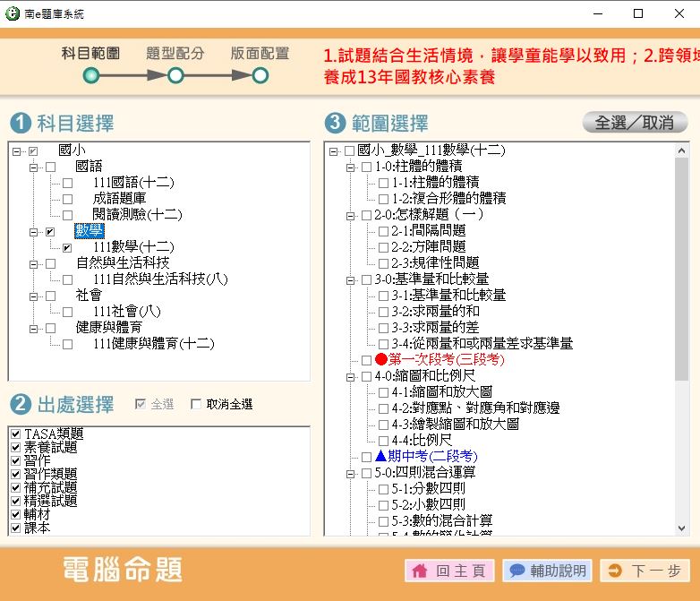Collapse the 3-0:基準量和比較量 chapter

[x=350, y=280]
